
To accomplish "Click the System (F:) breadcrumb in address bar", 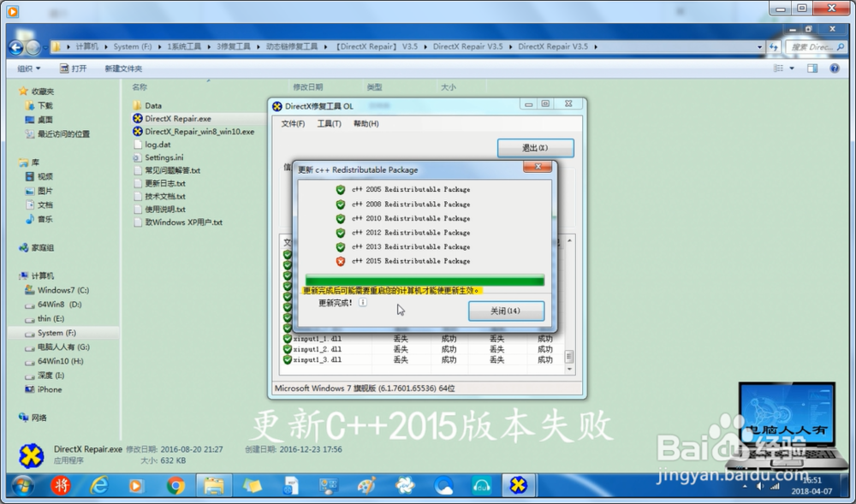I will 132,47.
